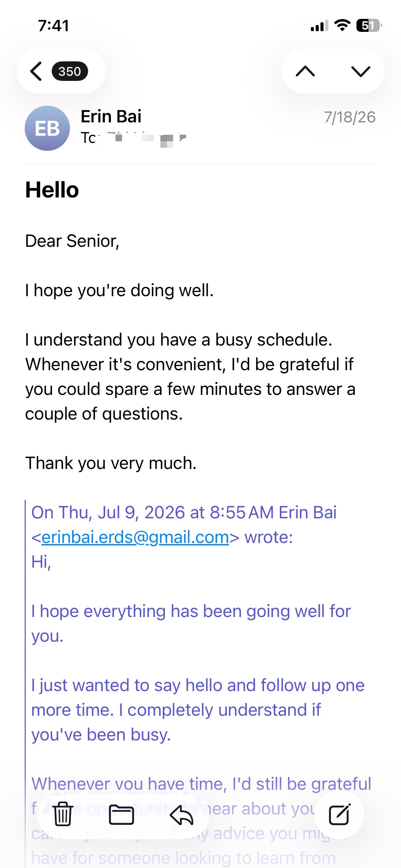This screenshot has height=868, width=401.
Task: Open the erinbai.erds@gmail.com email link
Action: (135, 537)
